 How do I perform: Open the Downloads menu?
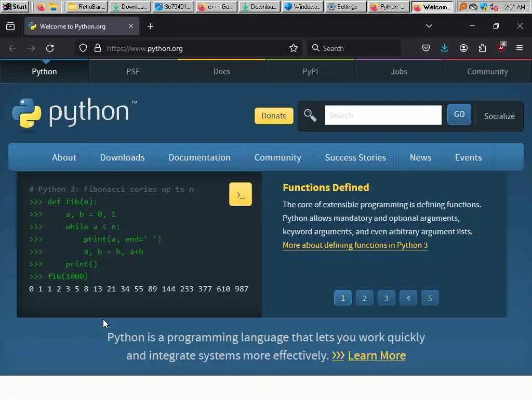pos(122,157)
